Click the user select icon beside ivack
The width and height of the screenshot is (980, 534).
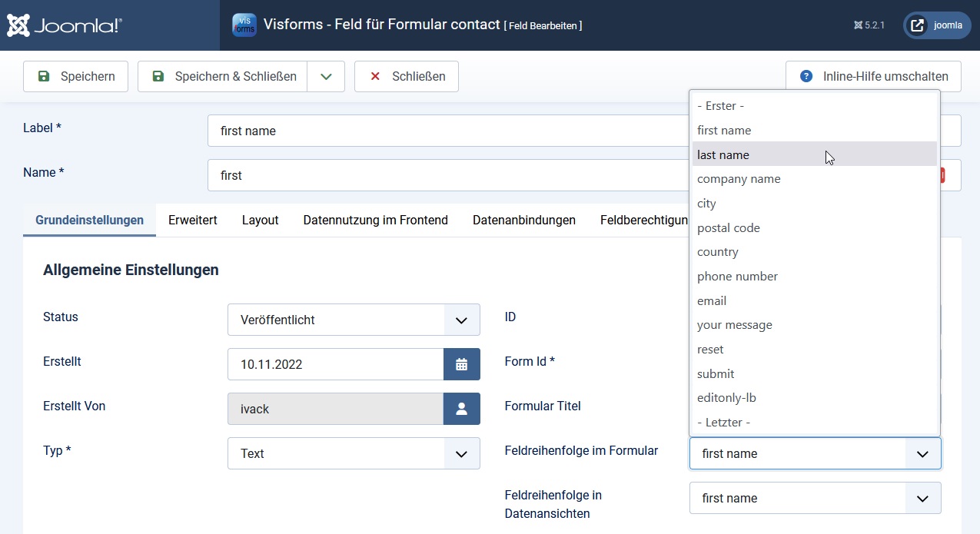(461, 409)
